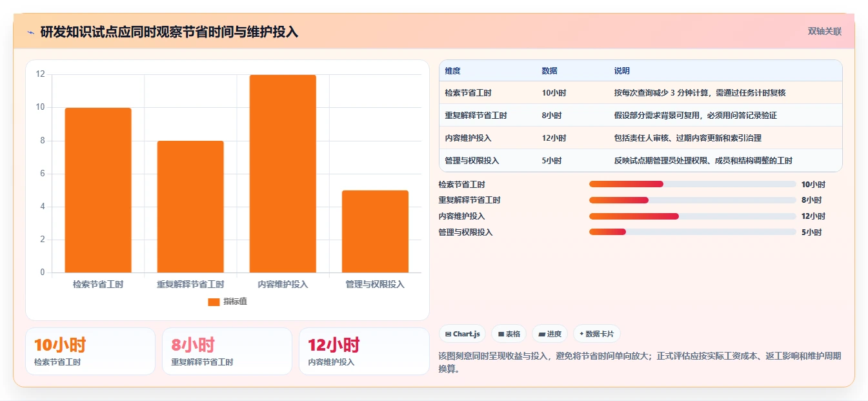Select the 表格 chip
The height and width of the screenshot is (401, 868).
pyautogui.click(x=509, y=334)
